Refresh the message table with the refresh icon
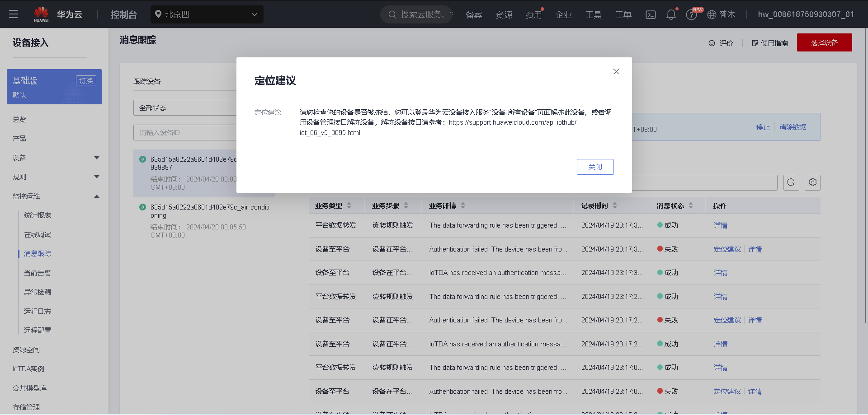 [791, 182]
